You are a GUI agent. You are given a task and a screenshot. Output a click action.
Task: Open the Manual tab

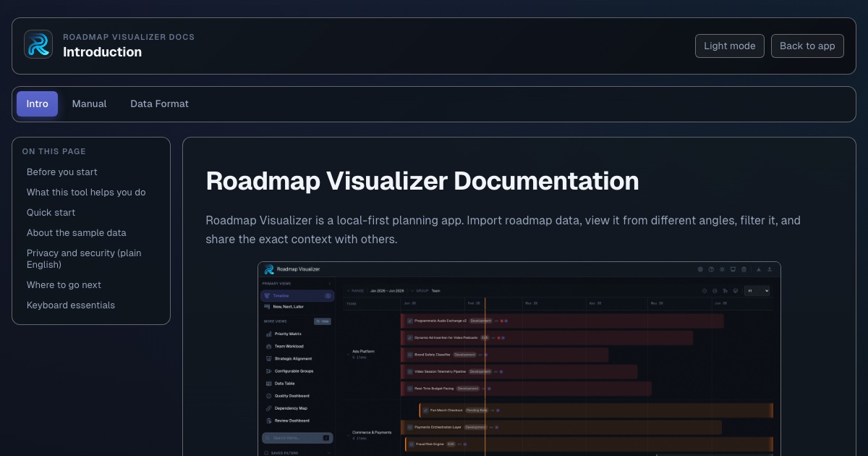[x=89, y=104]
